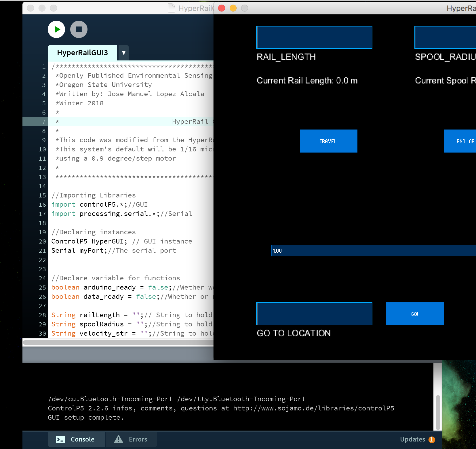This screenshot has width=476, height=449.
Task: Click 'GUI setup complete.' console line
Action: pyautogui.click(x=86, y=417)
